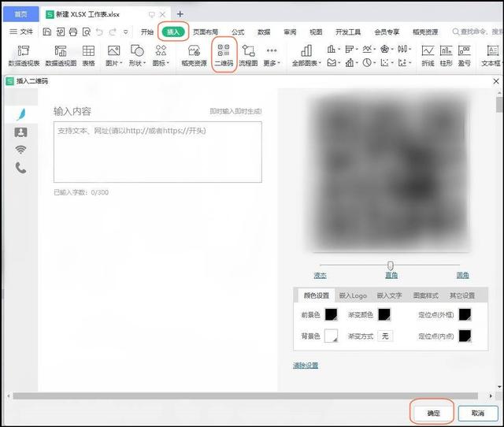Select the 图案样式 settings tab
The height and width of the screenshot is (427, 504).
[425, 295]
